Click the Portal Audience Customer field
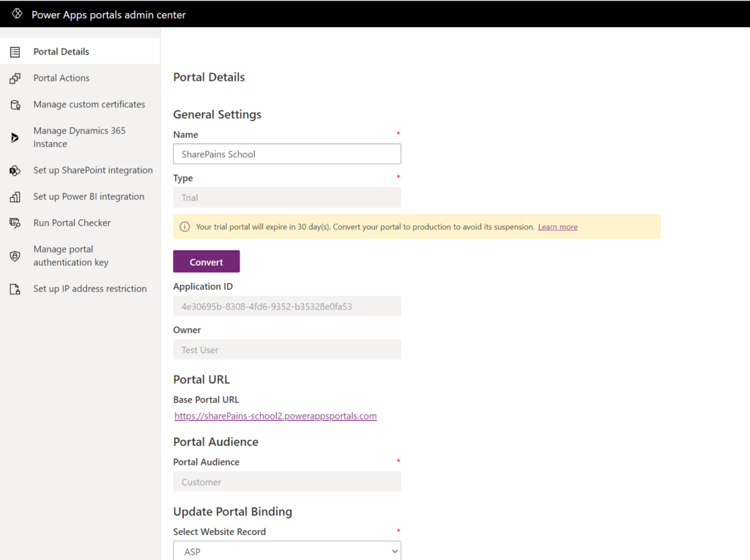The height and width of the screenshot is (560, 750). (287, 482)
